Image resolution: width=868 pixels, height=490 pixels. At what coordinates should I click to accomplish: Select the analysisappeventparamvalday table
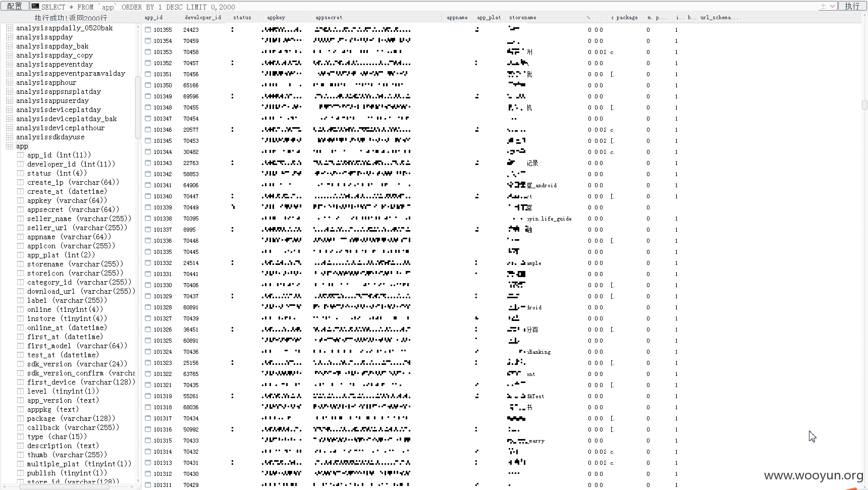[71, 73]
